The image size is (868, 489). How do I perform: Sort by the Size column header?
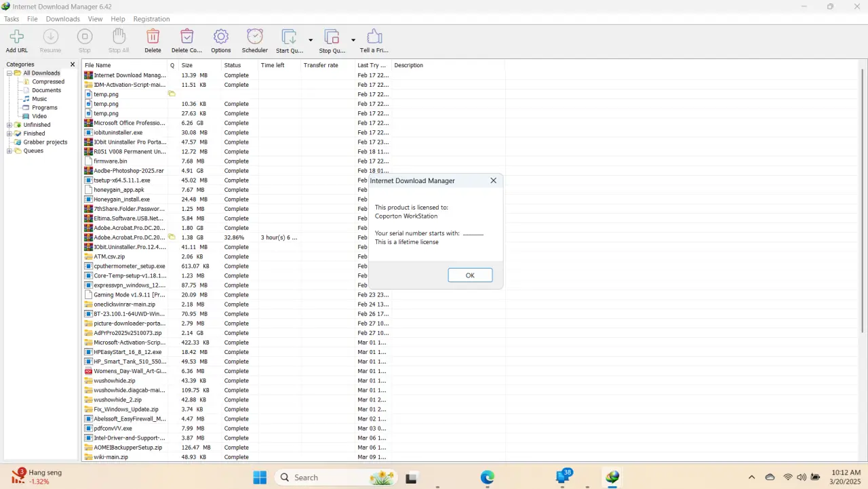point(199,65)
